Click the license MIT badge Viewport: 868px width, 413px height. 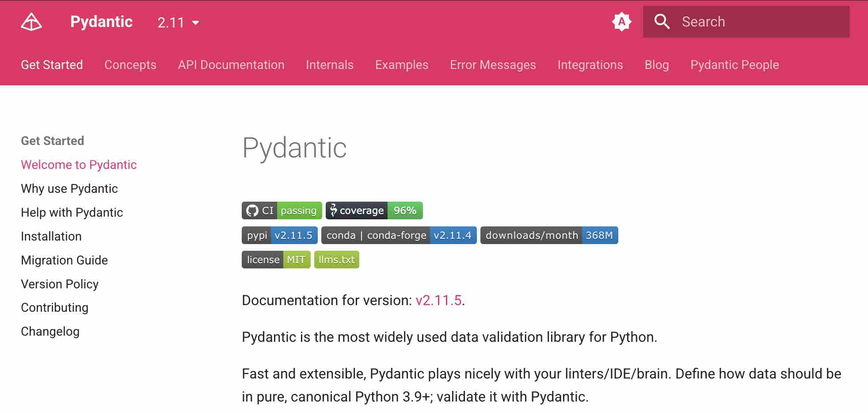point(276,260)
